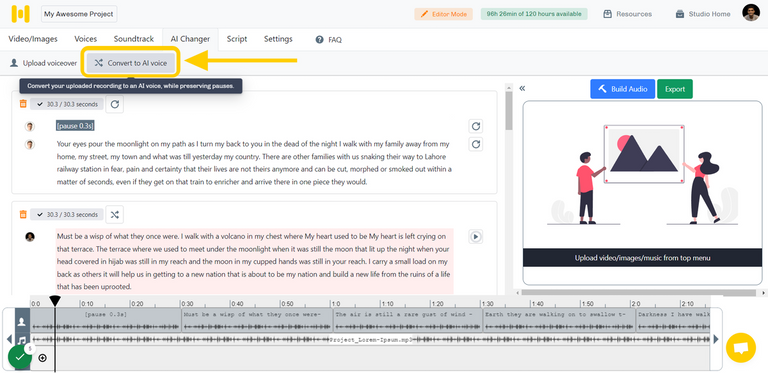Click the preview panel horizontal scrollbar
Viewport: 768px width, 373px height.
[x=639, y=293]
